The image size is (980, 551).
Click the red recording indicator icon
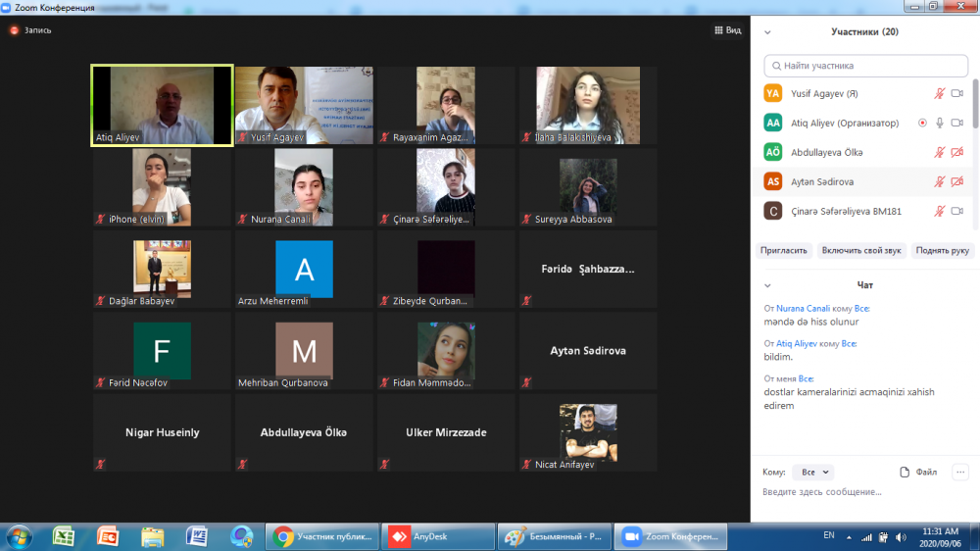point(14,30)
